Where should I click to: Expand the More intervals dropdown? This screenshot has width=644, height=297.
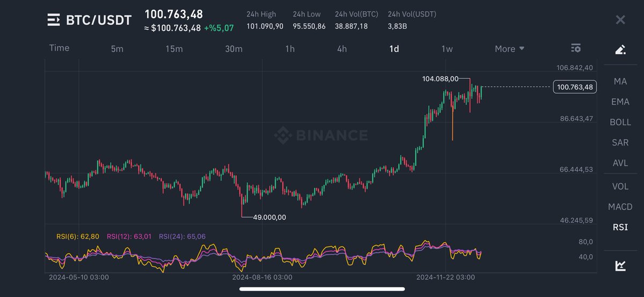(509, 49)
